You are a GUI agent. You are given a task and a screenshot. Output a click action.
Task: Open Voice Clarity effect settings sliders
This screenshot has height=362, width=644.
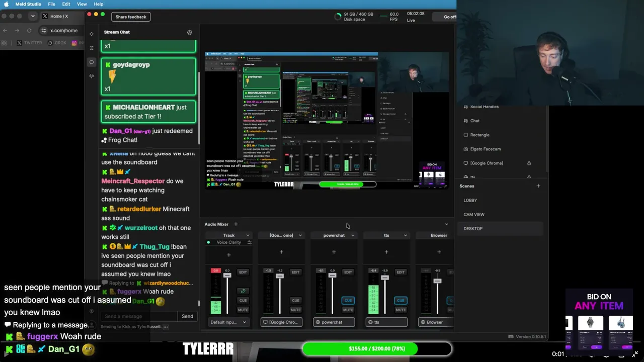[249, 242]
